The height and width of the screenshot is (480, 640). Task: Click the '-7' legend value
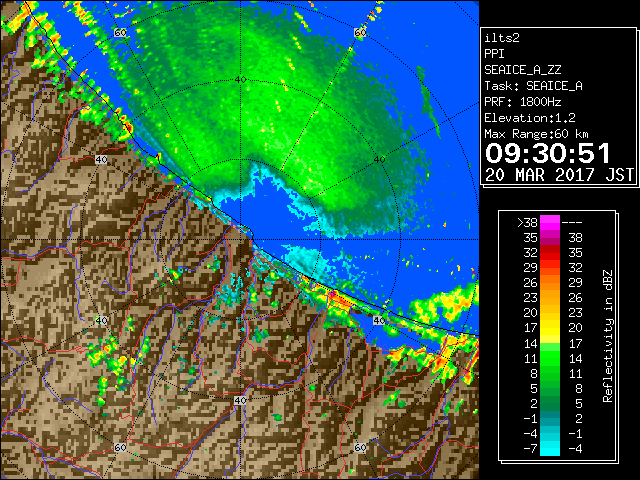click(530, 449)
